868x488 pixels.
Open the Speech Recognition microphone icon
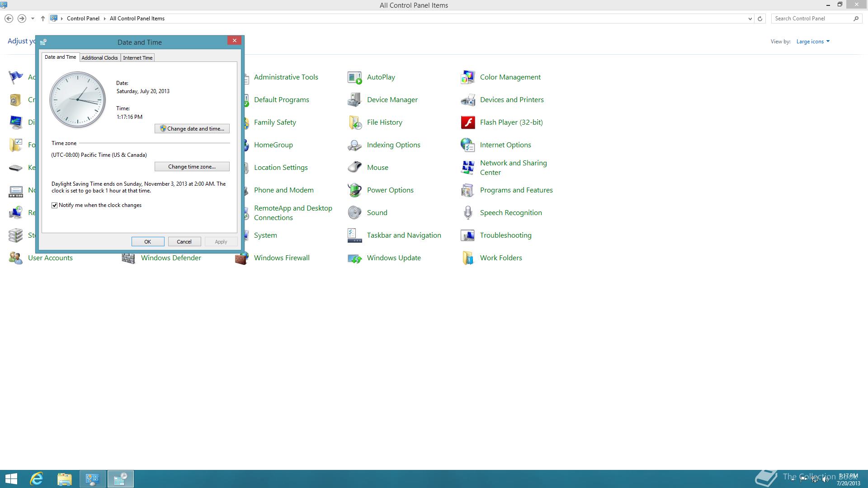(467, 213)
